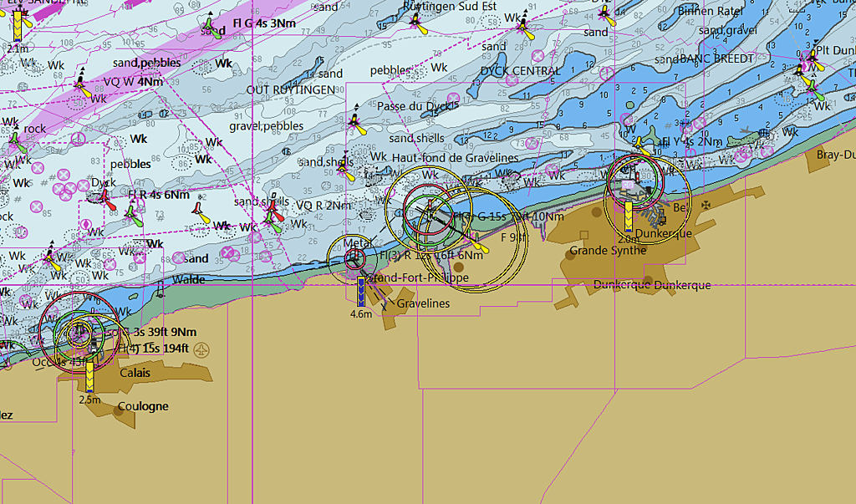The image size is (856, 504).
Task: Click the Fl R 4s 6Nm light description
Action: pyautogui.click(x=159, y=195)
